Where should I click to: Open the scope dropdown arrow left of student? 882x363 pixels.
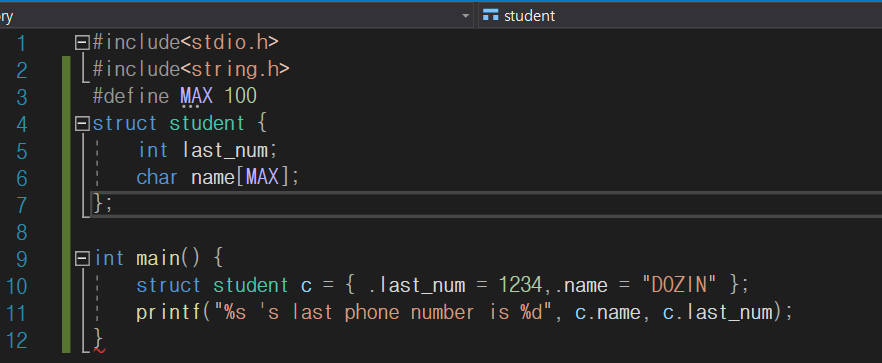coord(466,16)
